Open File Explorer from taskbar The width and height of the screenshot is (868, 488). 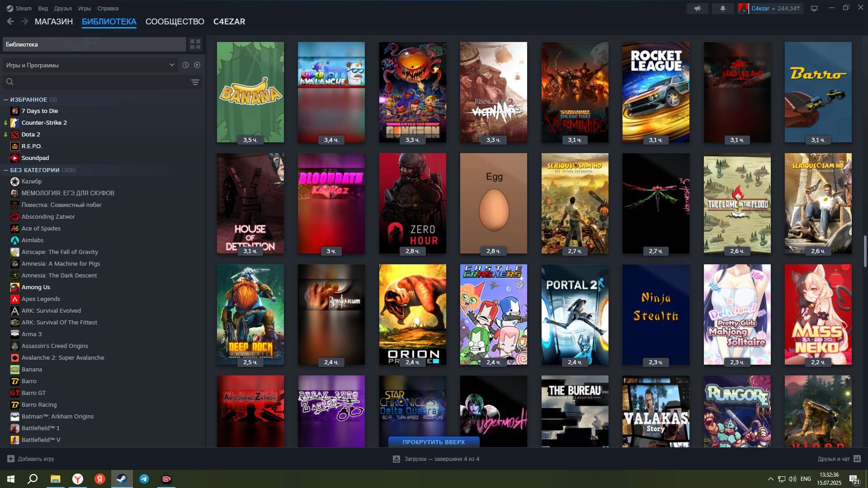click(x=55, y=479)
